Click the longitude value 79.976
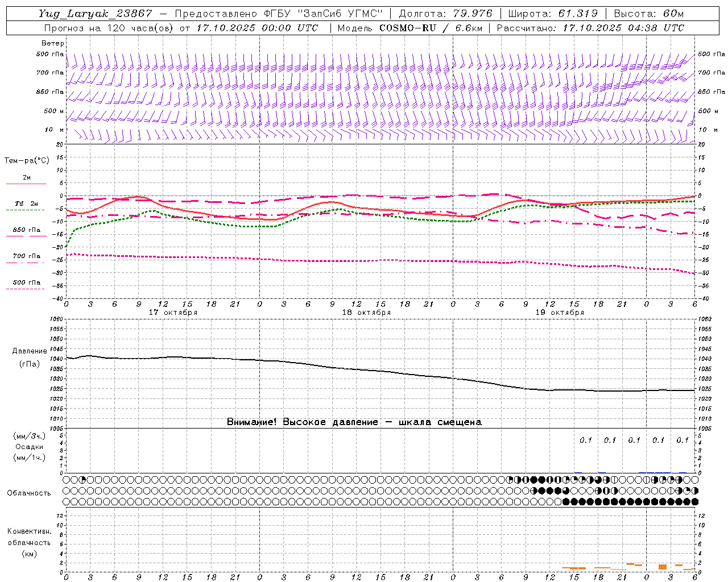The height and width of the screenshot is (582, 728). (x=473, y=14)
